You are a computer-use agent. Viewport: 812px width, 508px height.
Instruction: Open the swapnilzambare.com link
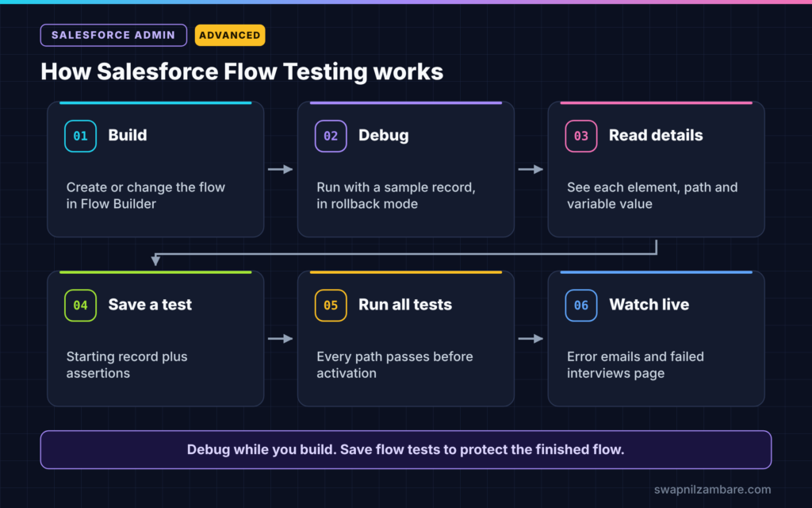click(x=712, y=489)
